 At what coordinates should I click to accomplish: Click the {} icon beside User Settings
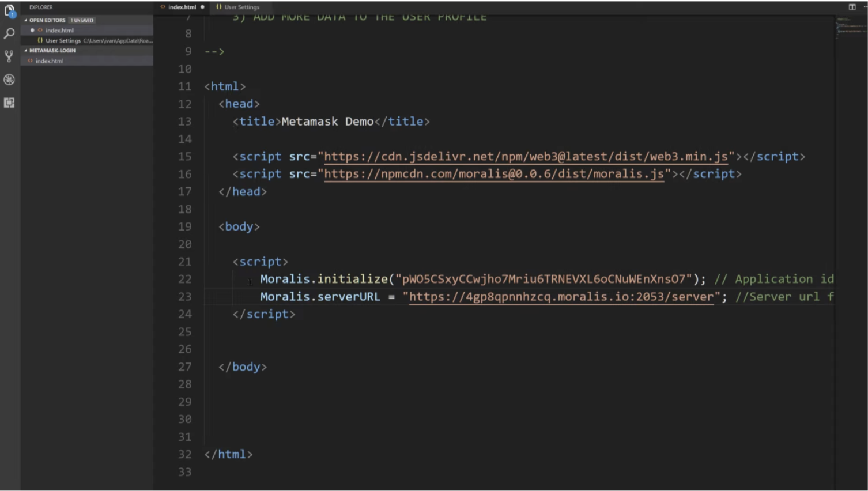(39, 40)
